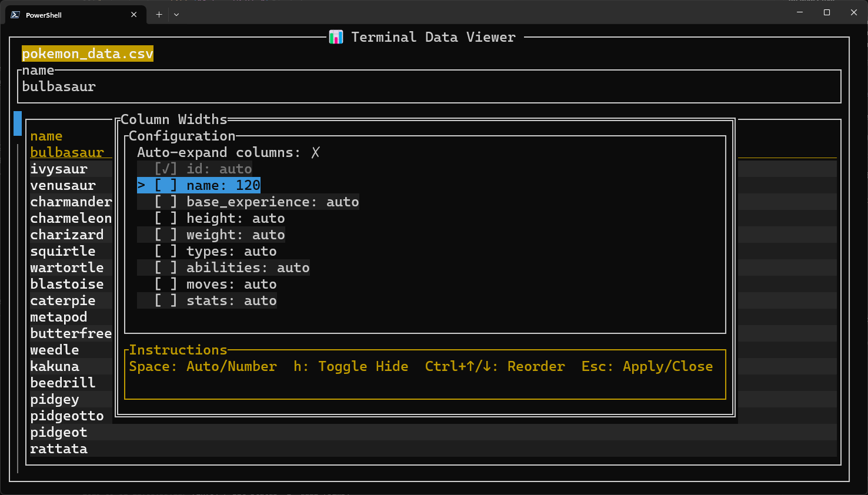
Task: Toggle the id column checkbox
Action: pos(166,169)
